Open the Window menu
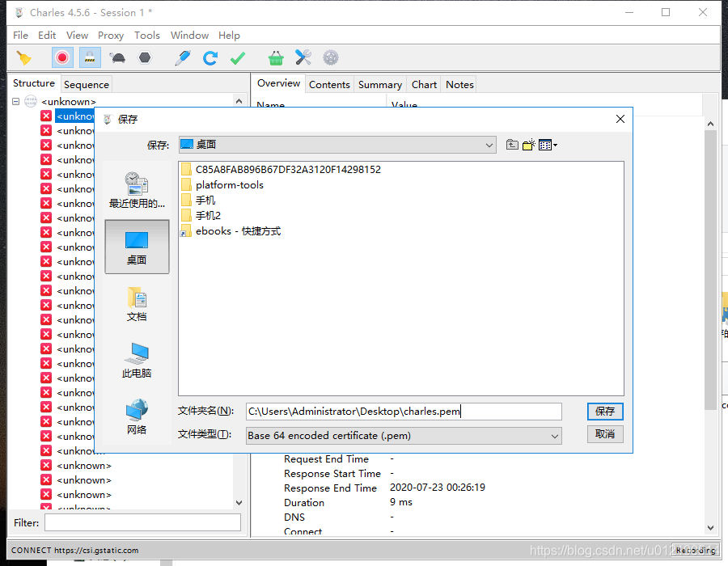 189,36
